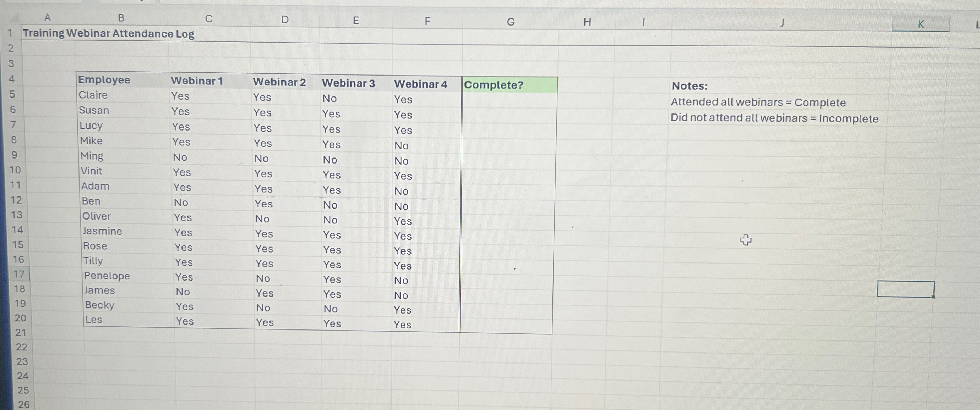The height and width of the screenshot is (410, 980).
Task: Select row 5 header
Action: (12, 94)
